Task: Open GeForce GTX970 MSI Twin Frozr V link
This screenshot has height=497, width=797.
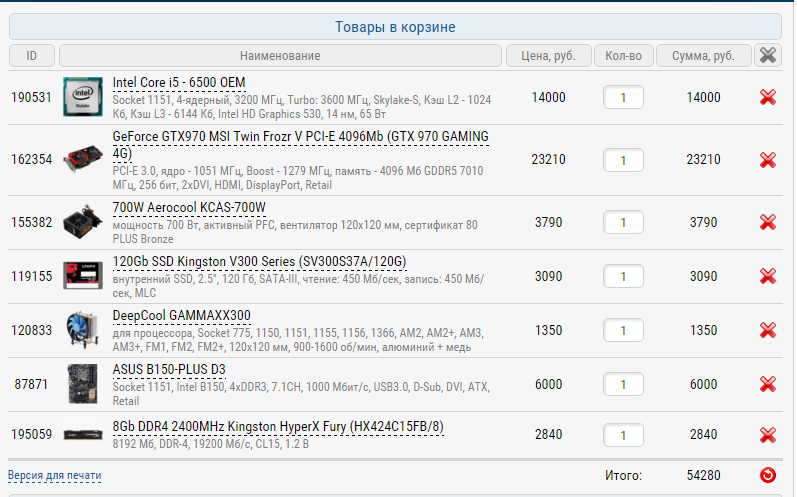Action: (x=300, y=145)
